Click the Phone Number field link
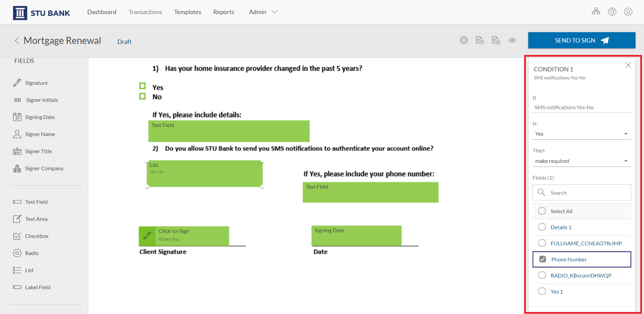Screen dimensions: 644x314 (569, 259)
